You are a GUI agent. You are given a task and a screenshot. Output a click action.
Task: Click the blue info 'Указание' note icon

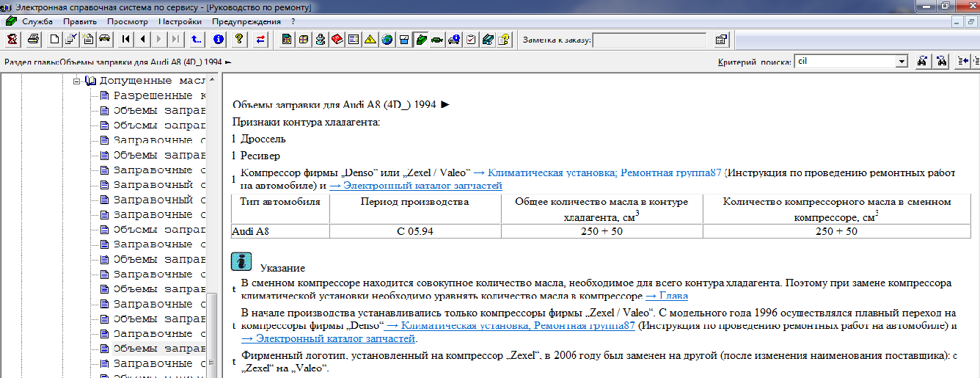(241, 262)
